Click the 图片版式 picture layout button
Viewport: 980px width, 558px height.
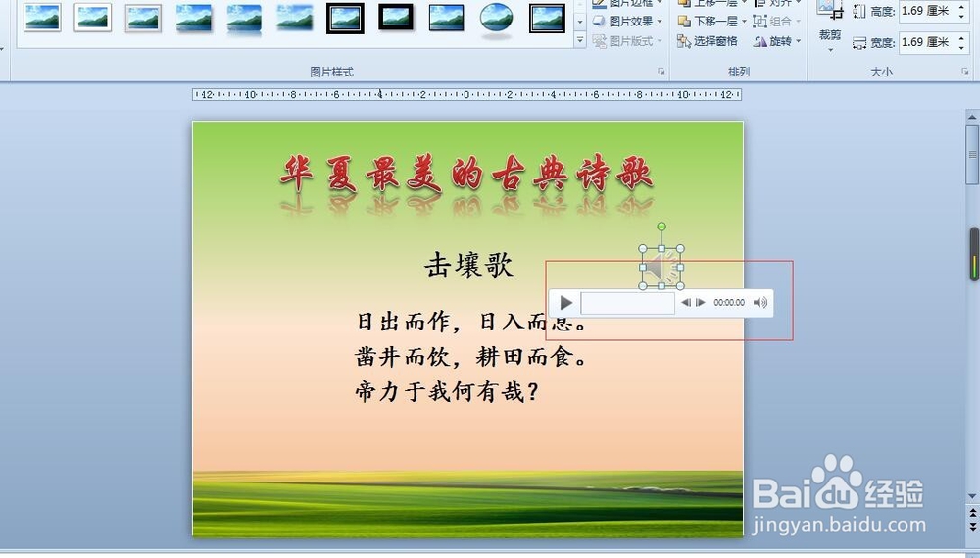[x=627, y=40]
